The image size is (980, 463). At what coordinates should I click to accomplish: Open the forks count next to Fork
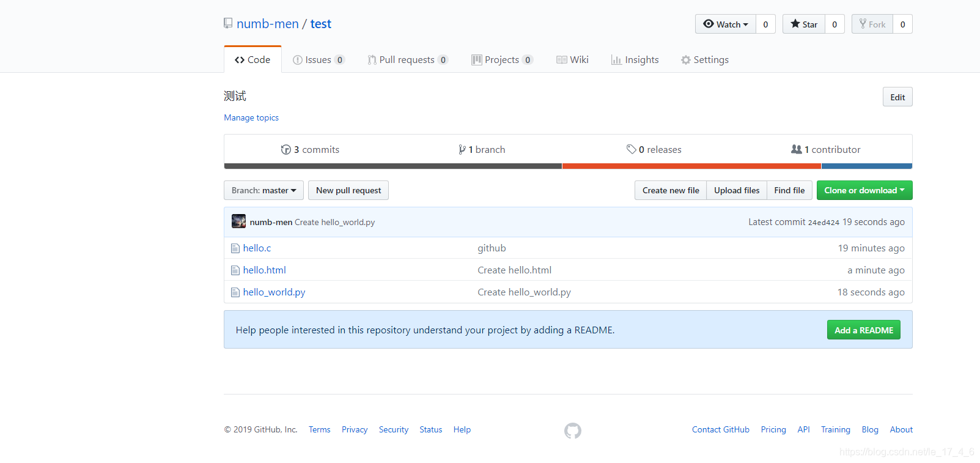coord(902,24)
